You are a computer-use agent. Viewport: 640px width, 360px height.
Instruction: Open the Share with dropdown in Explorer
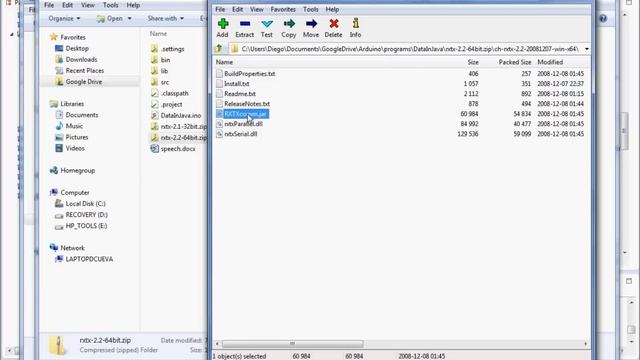click(x=165, y=18)
